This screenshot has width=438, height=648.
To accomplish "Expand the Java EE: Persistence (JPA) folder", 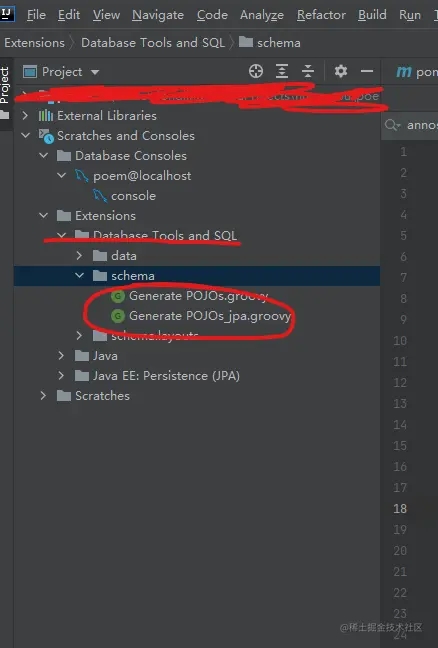I will click(62, 376).
